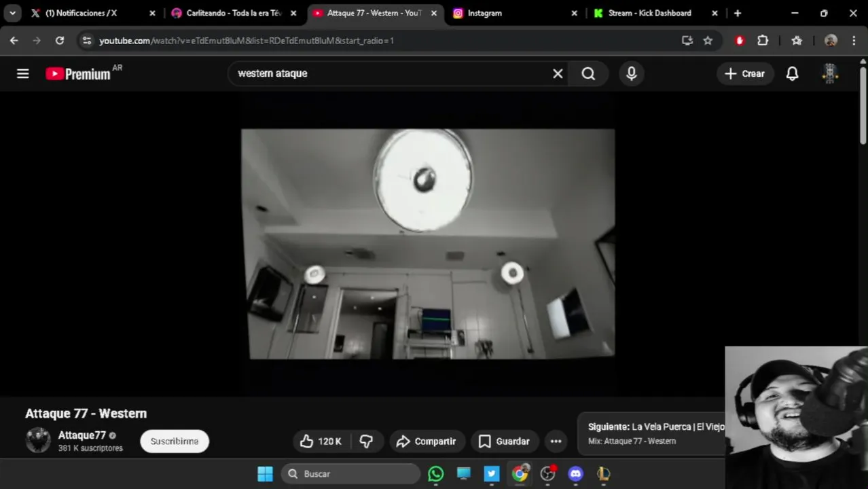Open Chrome from the taskbar
868x489 pixels.
[520, 474]
